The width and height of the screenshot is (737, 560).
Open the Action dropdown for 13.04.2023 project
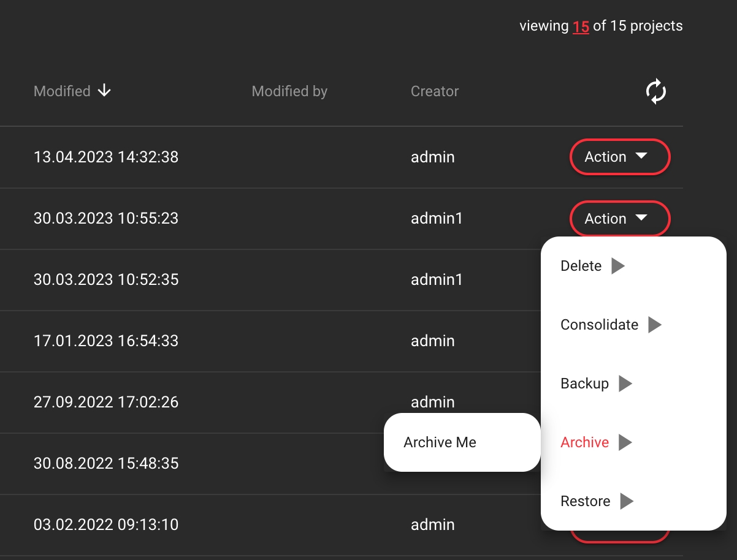[619, 157]
